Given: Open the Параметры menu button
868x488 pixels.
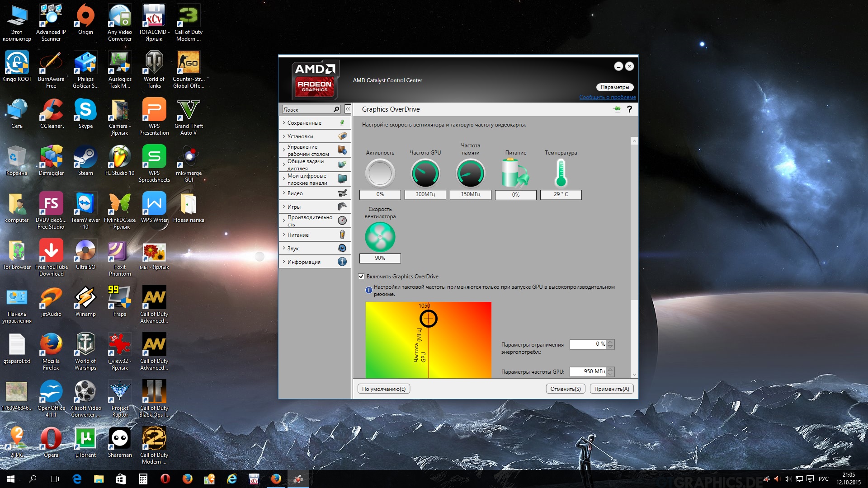Looking at the screenshot, I should 614,87.
